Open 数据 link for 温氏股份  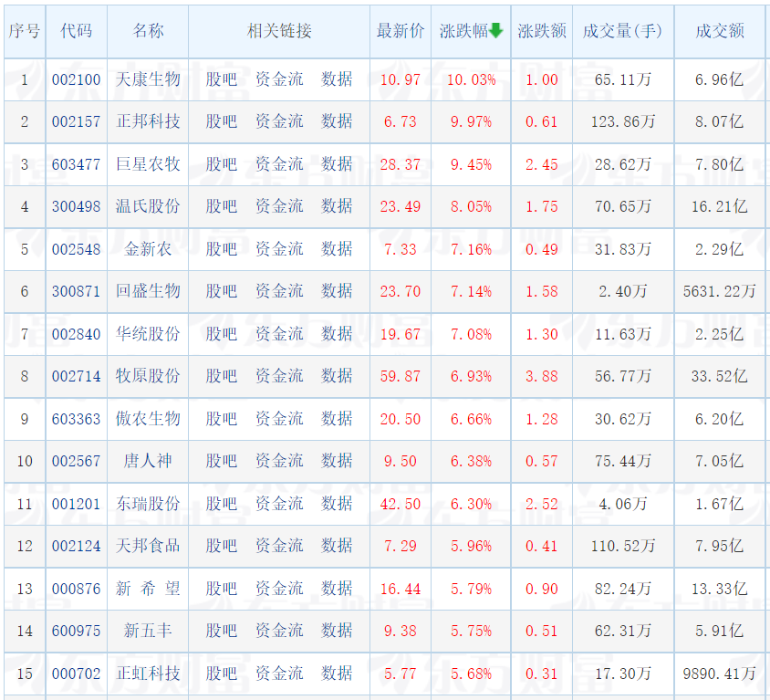pos(337,206)
